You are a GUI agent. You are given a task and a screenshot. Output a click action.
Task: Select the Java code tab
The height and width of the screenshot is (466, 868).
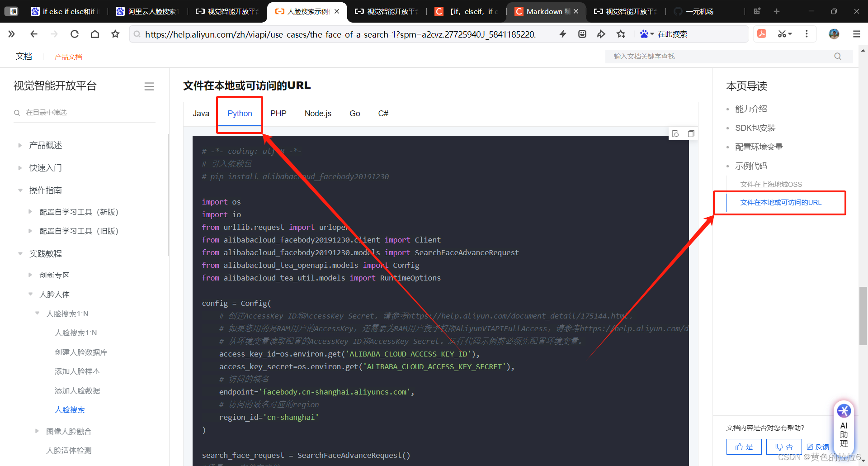[201, 114]
